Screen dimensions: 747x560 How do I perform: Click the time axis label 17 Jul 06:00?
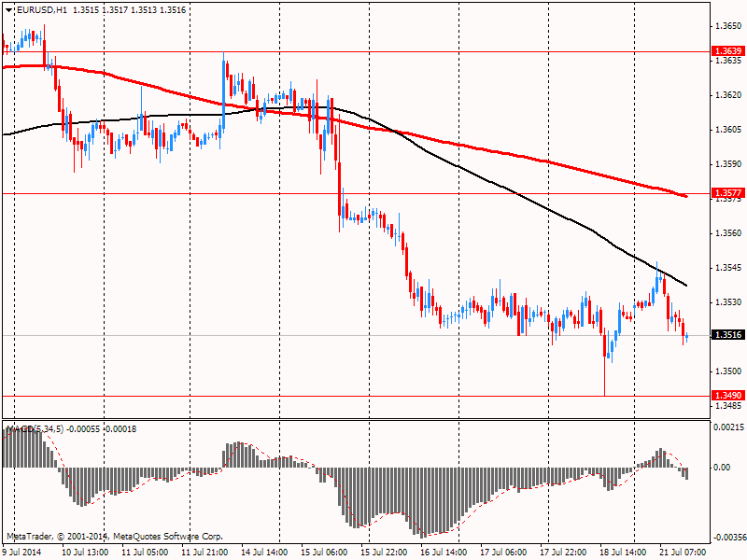503,552
